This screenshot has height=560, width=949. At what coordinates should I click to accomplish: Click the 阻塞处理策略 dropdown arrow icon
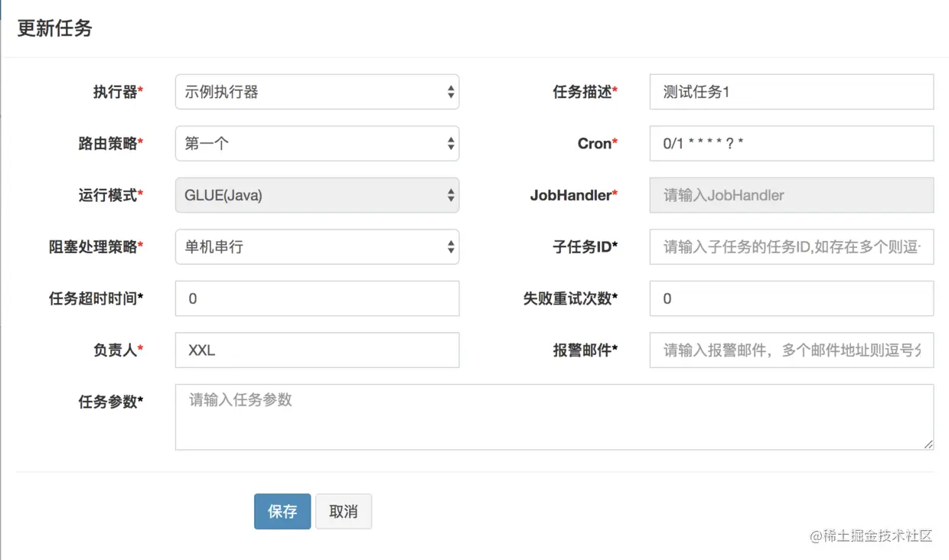pos(451,247)
